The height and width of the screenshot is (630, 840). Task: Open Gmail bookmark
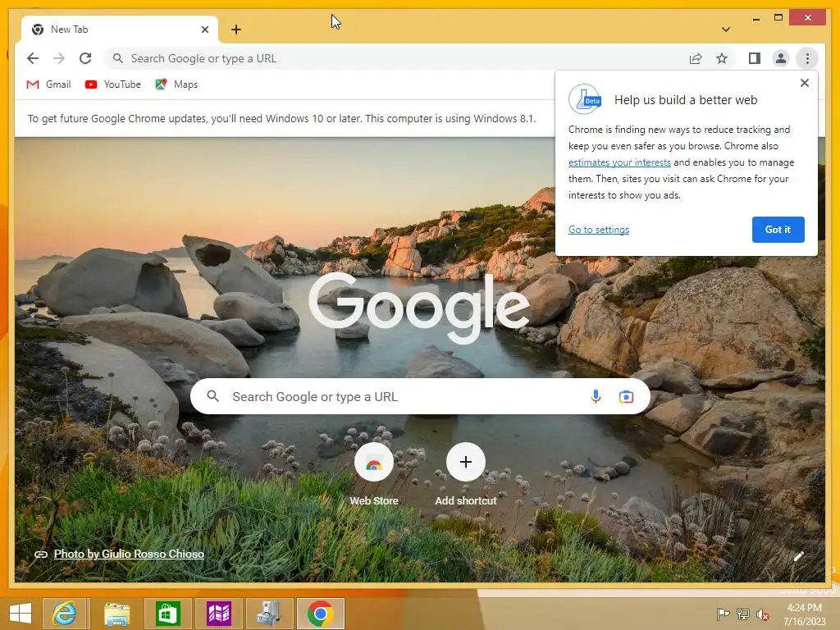48,84
